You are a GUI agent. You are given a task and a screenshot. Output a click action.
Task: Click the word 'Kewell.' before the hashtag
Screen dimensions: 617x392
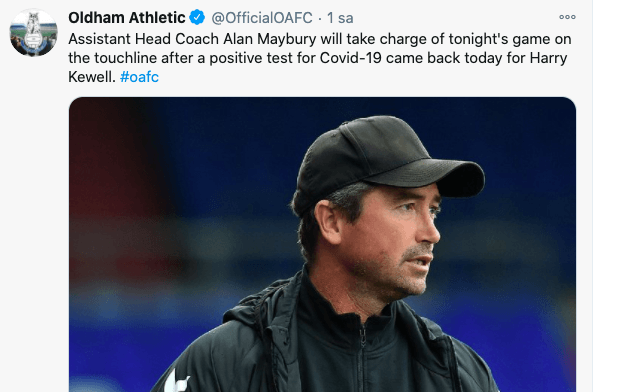(x=92, y=77)
